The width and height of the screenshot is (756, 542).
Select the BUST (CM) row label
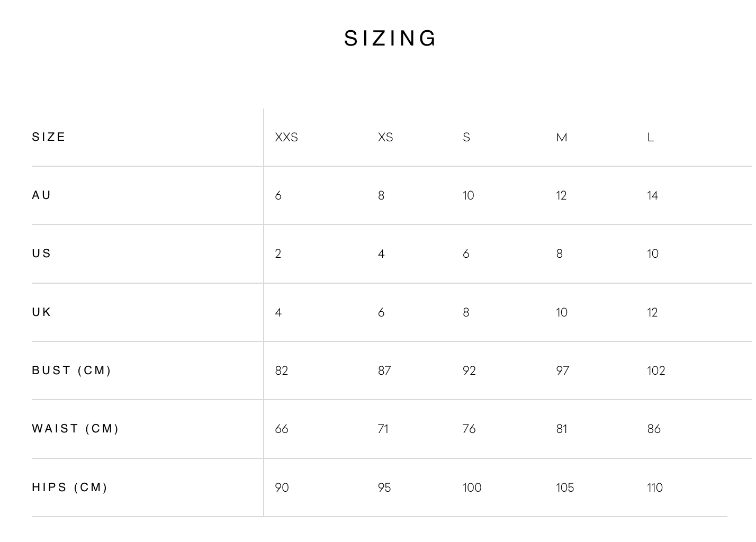(71, 371)
